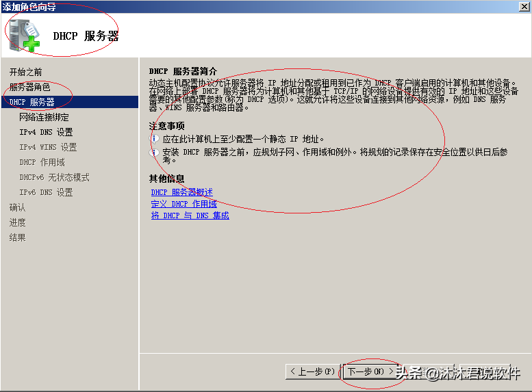Select 确认 step in sidebar

(x=18, y=207)
